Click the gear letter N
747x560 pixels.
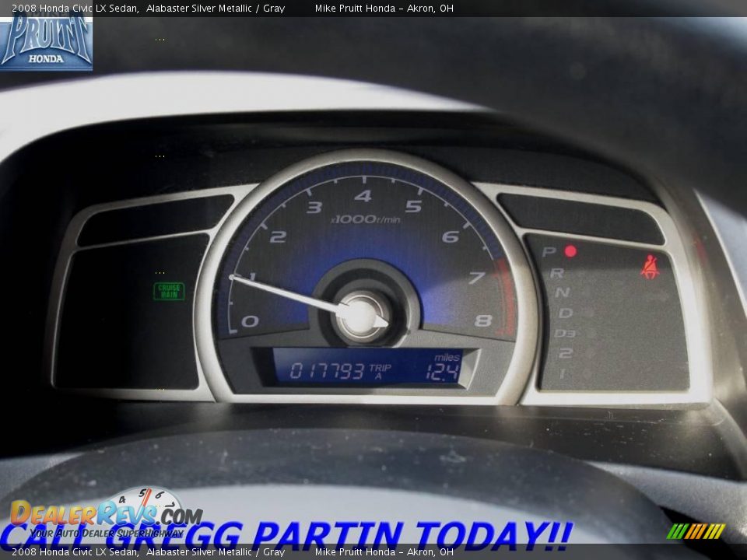562,292
